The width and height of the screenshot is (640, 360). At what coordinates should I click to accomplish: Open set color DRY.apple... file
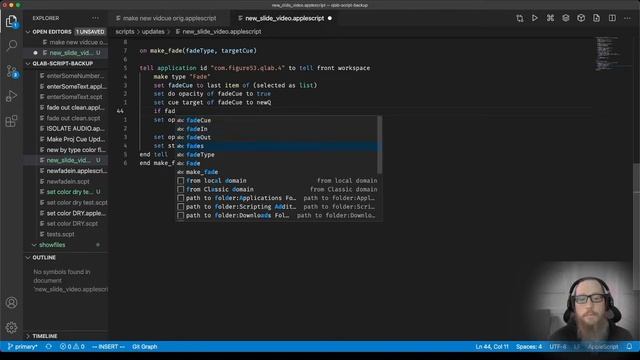click(x=73, y=213)
